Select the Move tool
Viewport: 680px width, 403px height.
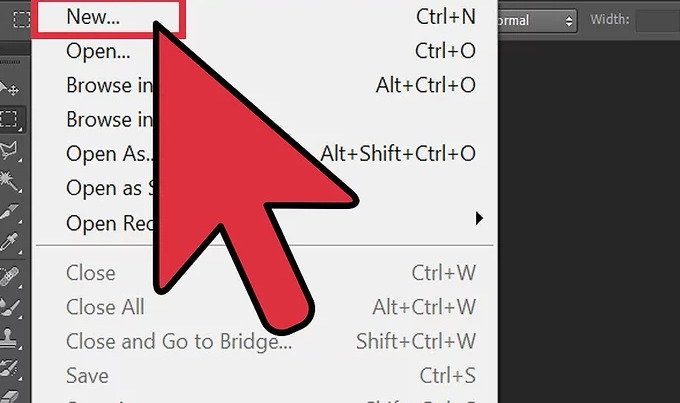[x=10, y=89]
